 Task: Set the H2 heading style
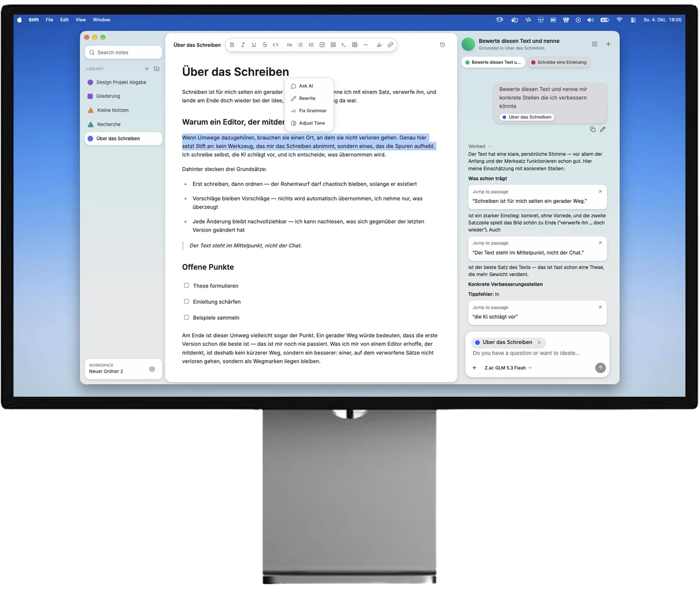tap(290, 45)
